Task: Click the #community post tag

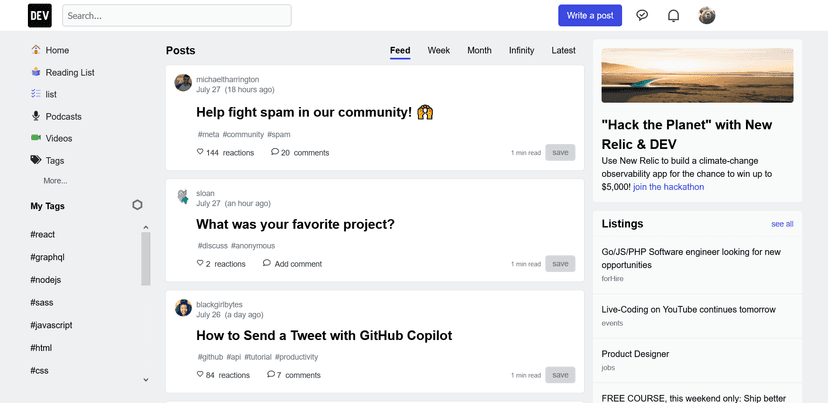Action: pos(243,135)
